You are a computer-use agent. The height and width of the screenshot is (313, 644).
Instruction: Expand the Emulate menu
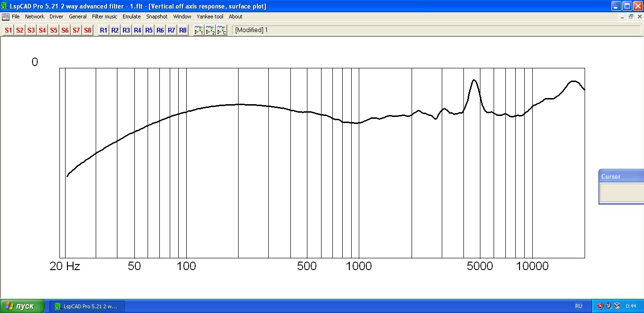point(132,16)
